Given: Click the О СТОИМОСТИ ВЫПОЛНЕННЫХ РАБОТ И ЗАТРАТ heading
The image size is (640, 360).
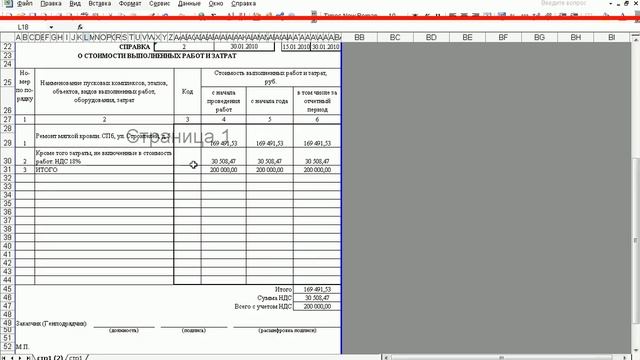Looking at the screenshot, I should point(157,56).
